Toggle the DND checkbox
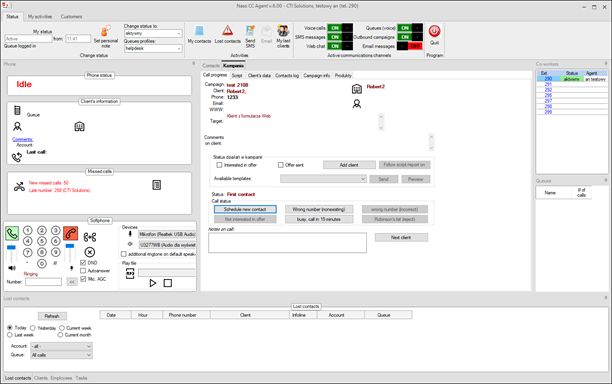 83,263
